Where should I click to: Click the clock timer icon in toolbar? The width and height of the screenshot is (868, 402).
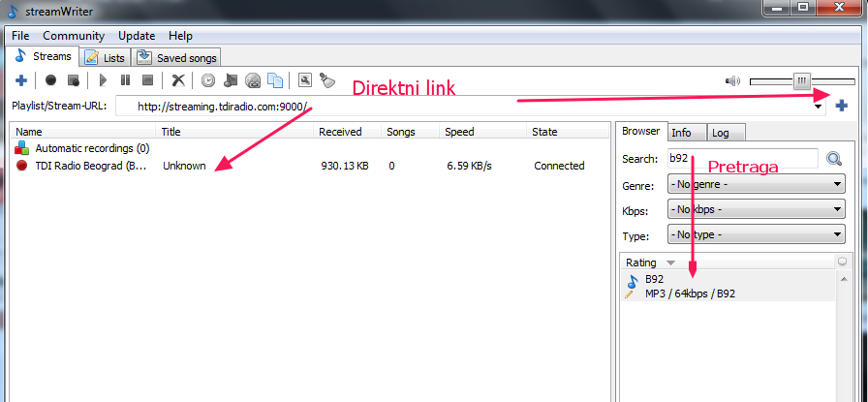[208, 80]
